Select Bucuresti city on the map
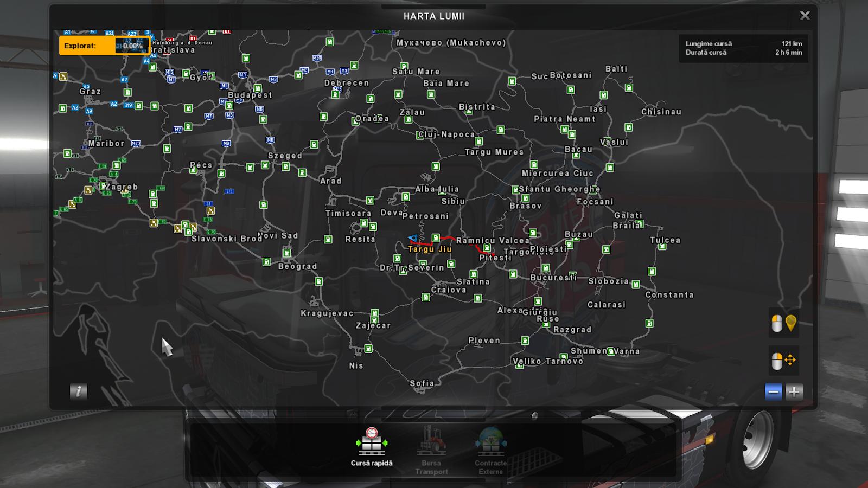The height and width of the screenshot is (488, 868). click(553, 278)
